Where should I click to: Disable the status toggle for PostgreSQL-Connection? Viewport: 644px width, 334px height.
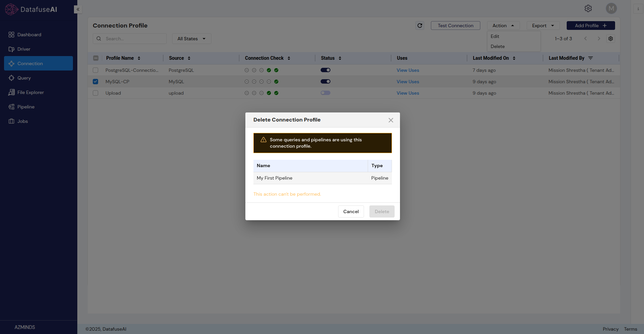coord(325,70)
